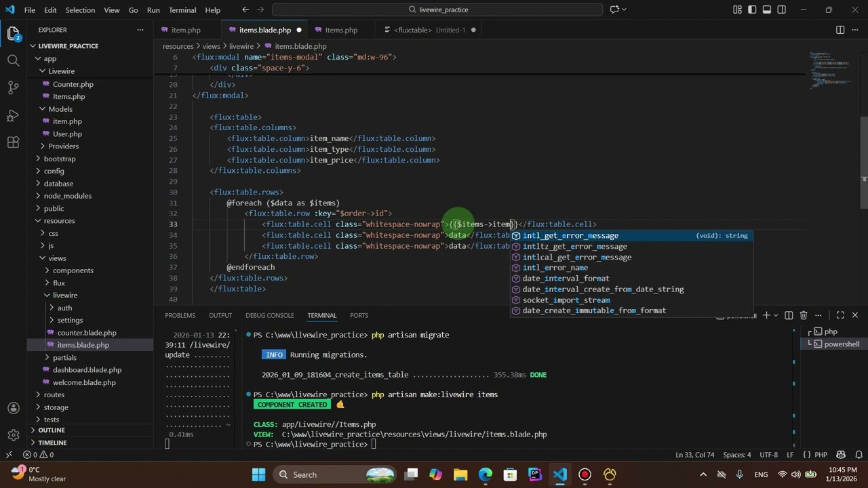Collapse the LIVEWIRE_PRACTICE root folder

click(68, 46)
